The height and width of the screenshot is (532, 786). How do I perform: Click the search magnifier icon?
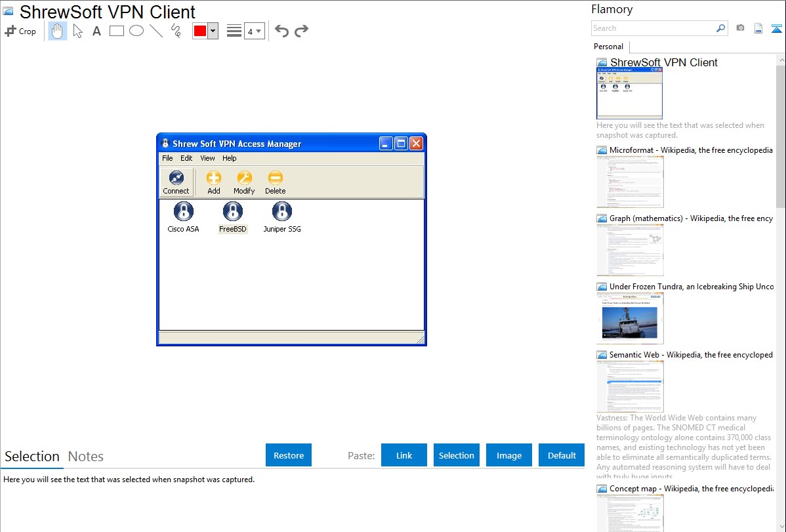[x=720, y=28]
